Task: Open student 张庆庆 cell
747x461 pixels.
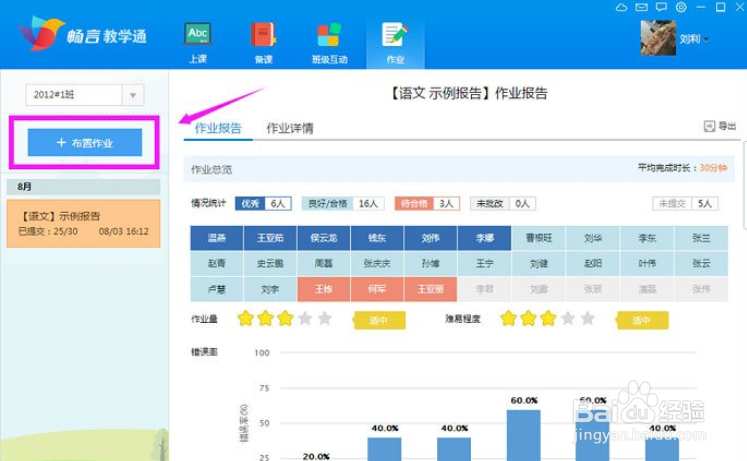Action: pyautogui.click(x=377, y=263)
